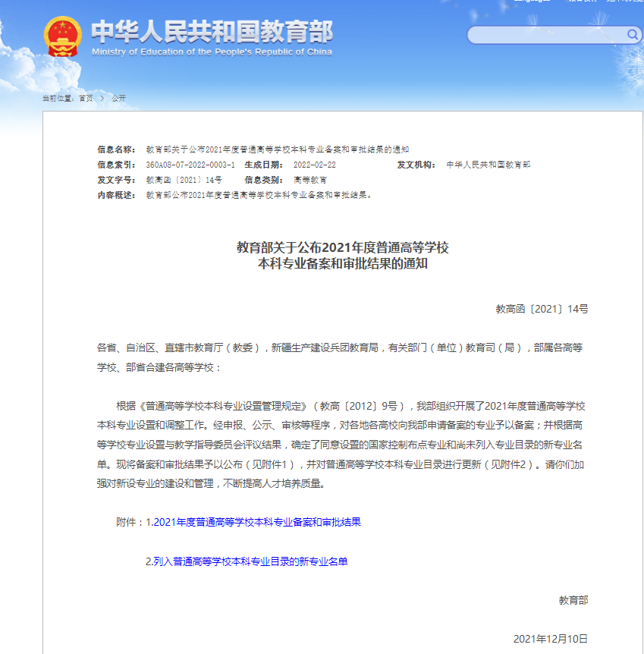This screenshot has height=654, width=644.
Task: Click the breadcrumb arrow after 首页
Action: click(x=102, y=99)
